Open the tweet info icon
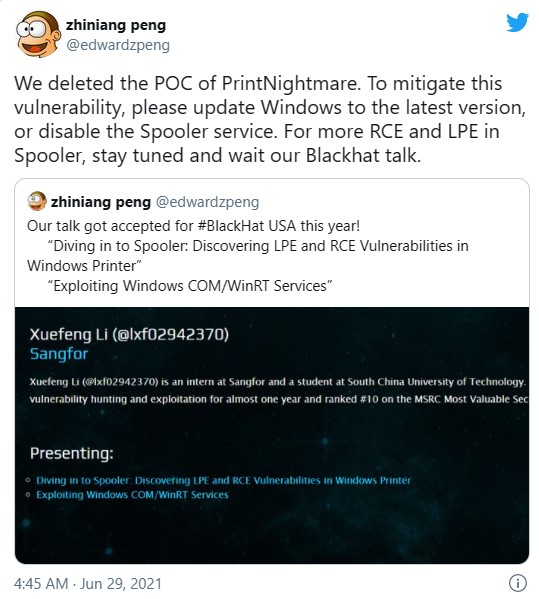 point(518,583)
